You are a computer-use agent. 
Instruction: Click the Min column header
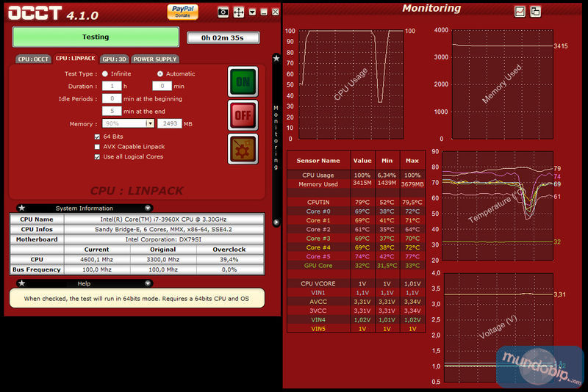click(387, 161)
